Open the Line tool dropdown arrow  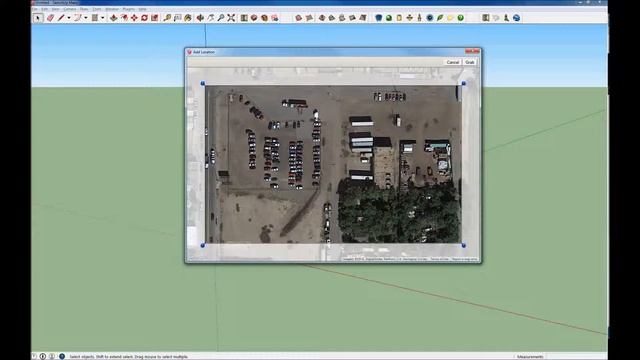(x=69, y=18)
